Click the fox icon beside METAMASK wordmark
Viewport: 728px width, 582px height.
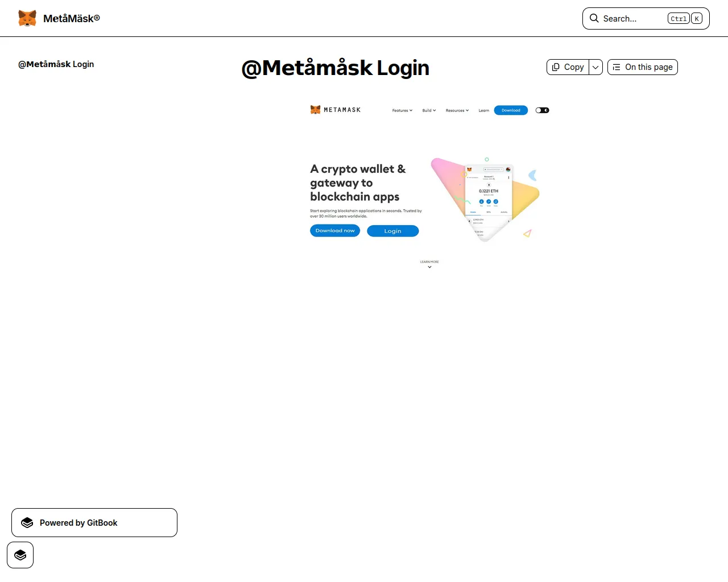315,110
